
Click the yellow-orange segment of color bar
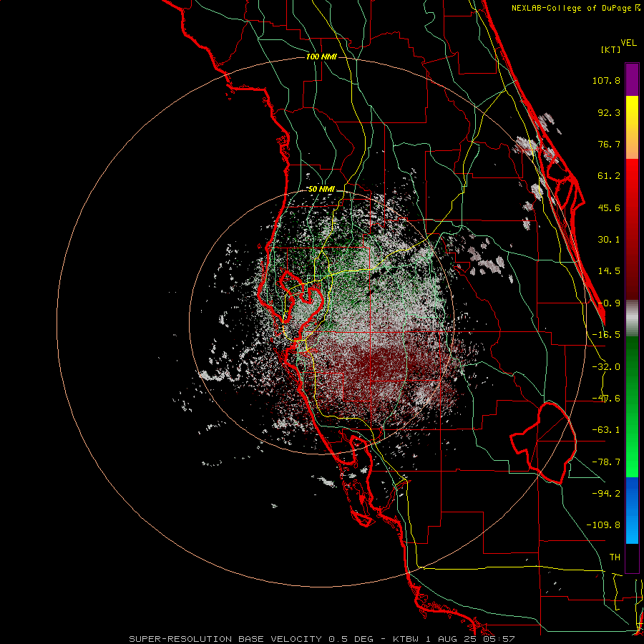pyautogui.click(x=632, y=127)
